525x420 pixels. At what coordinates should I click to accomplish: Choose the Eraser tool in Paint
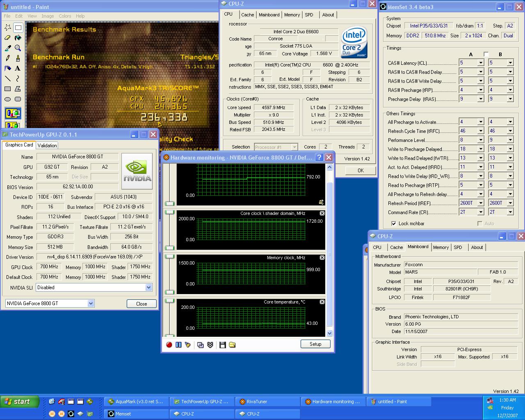pos(8,38)
